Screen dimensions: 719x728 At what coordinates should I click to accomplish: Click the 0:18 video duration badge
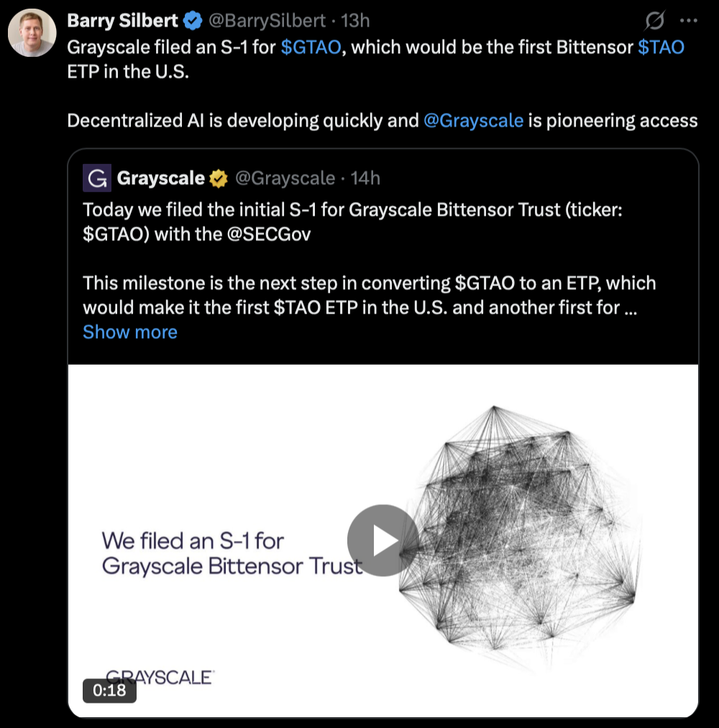click(109, 691)
